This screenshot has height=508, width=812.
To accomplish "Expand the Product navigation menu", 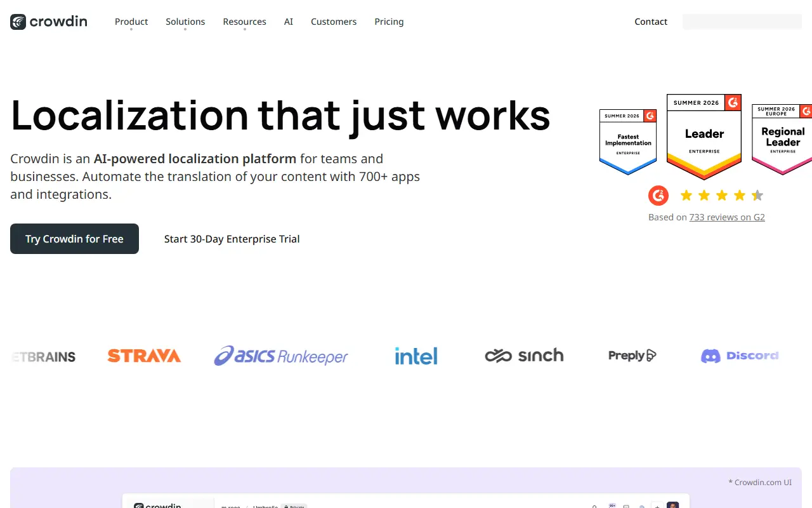I will pyautogui.click(x=131, y=22).
